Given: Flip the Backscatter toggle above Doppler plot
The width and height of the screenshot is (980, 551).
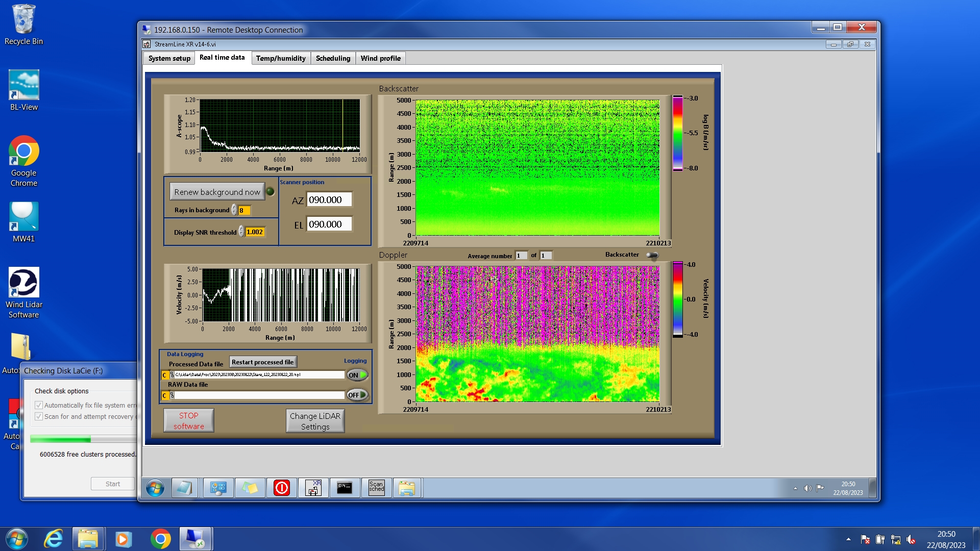Looking at the screenshot, I should click(652, 255).
